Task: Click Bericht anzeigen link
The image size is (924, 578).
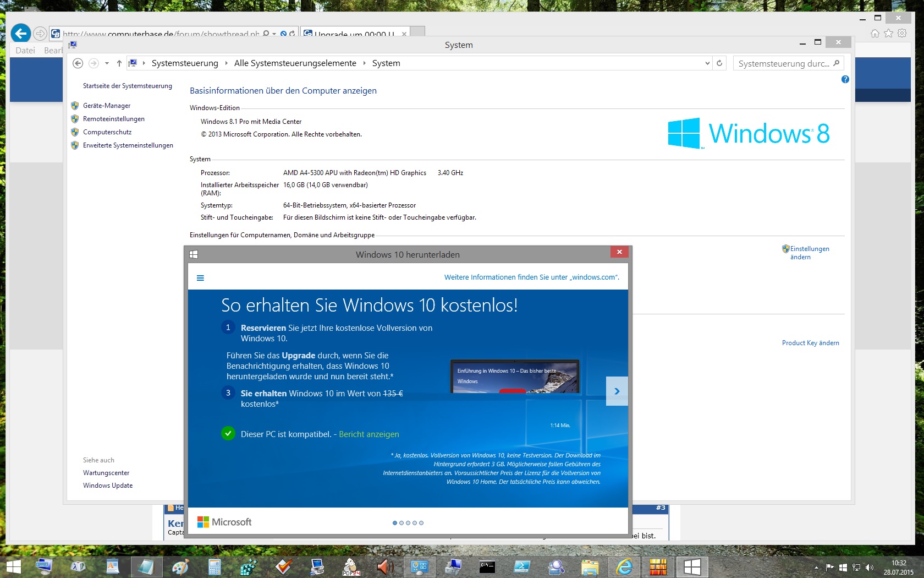Action: (x=369, y=434)
